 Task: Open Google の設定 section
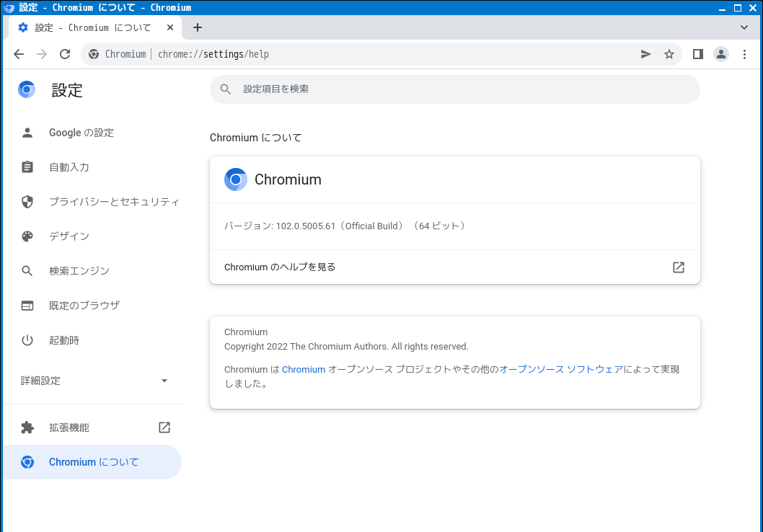(x=92, y=133)
